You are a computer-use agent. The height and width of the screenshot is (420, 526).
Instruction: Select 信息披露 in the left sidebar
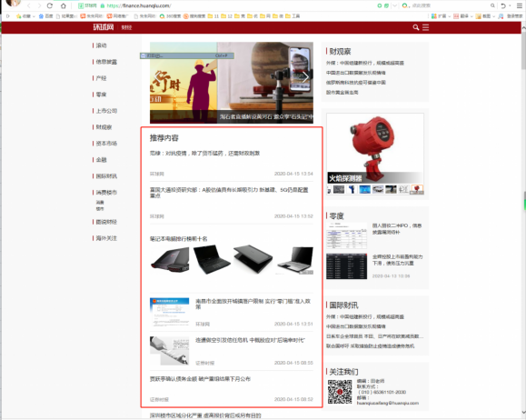(x=106, y=62)
